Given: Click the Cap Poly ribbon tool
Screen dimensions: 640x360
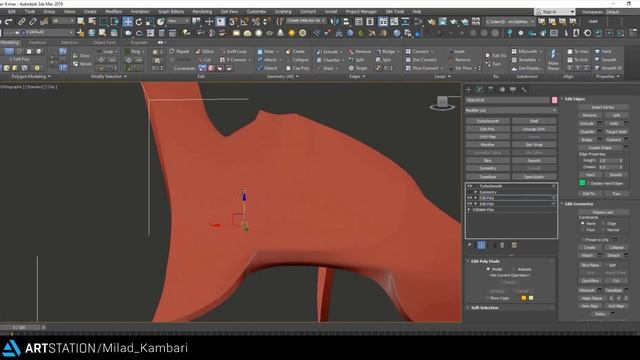Looking at the screenshot, I should [x=298, y=68].
